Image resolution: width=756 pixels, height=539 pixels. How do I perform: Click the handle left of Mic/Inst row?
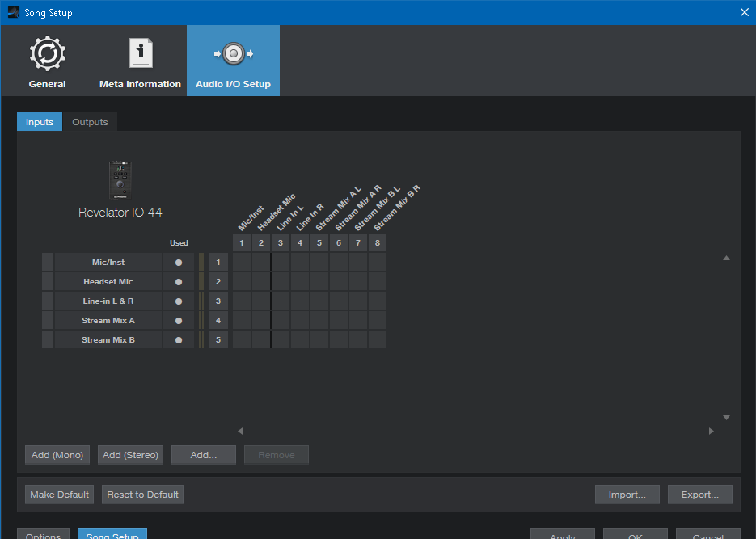[x=48, y=262]
